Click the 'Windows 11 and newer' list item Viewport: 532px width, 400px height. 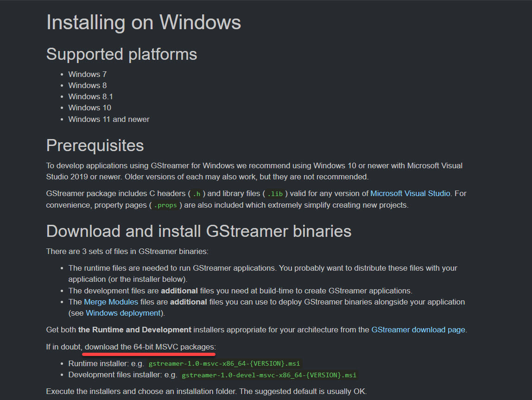pos(109,120)
